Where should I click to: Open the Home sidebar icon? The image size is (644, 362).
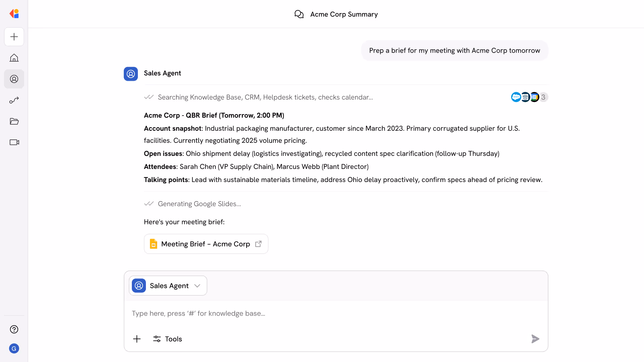(x=14, y=58)
